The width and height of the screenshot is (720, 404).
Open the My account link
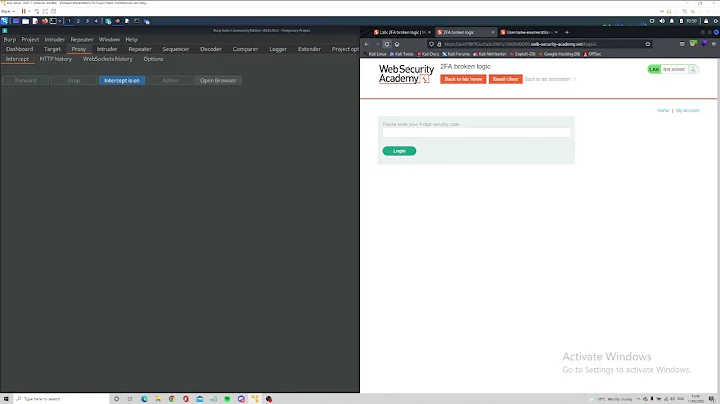(687, 111)
